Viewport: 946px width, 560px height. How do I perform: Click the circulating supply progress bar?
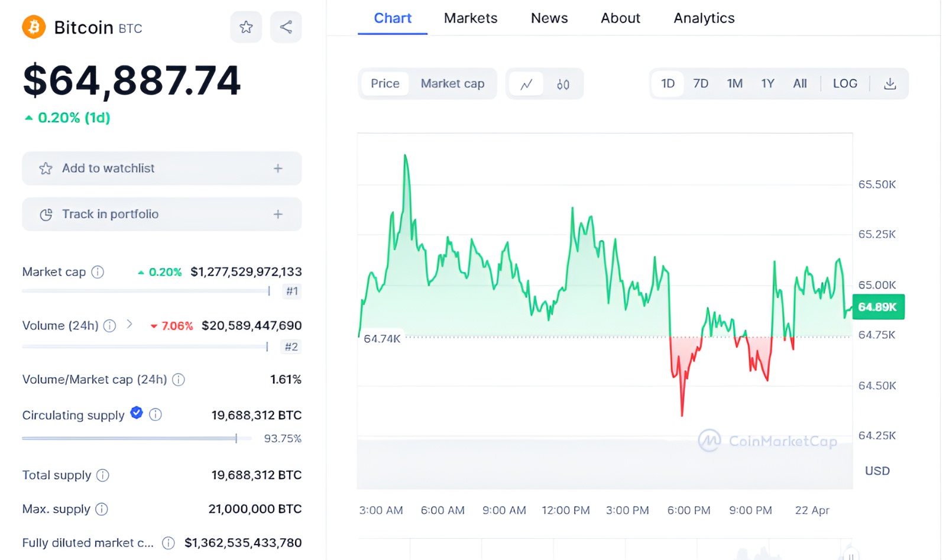(x=137, y=438)
